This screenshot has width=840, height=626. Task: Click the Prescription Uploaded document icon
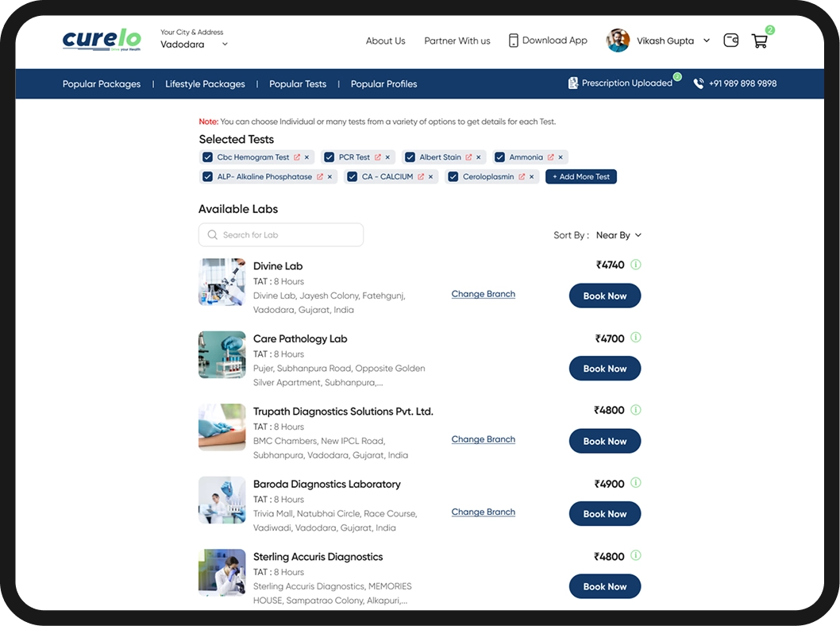tap(573, 83)
